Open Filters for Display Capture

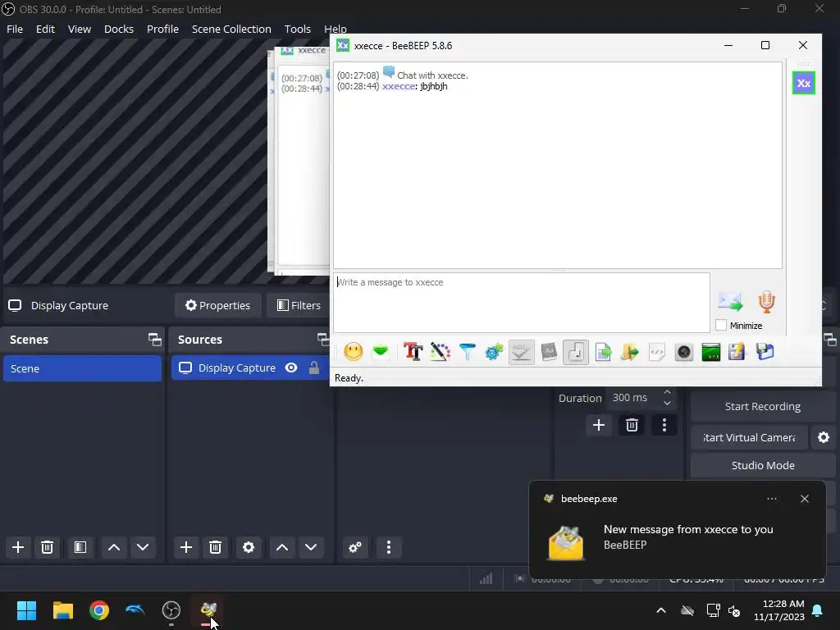coord(299,305)
